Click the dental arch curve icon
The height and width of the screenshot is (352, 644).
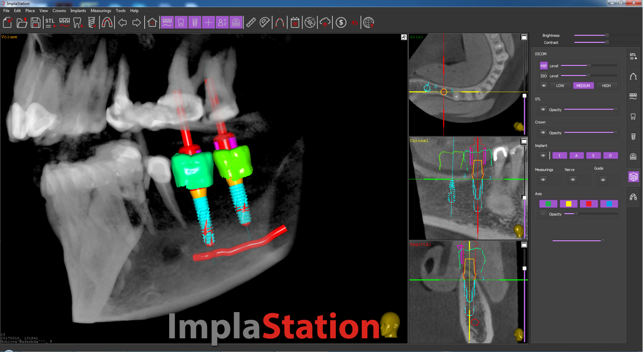click(107, 22)
